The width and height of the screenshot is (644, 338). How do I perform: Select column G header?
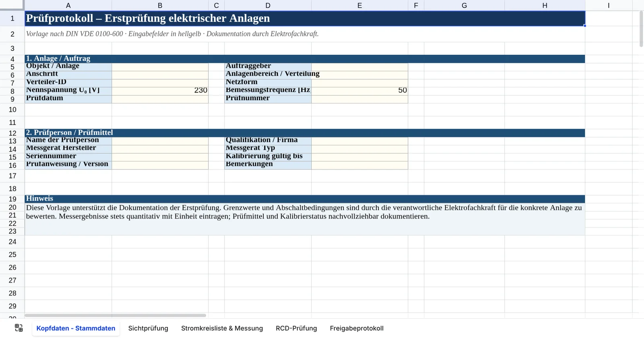click(x=464, y=5)
